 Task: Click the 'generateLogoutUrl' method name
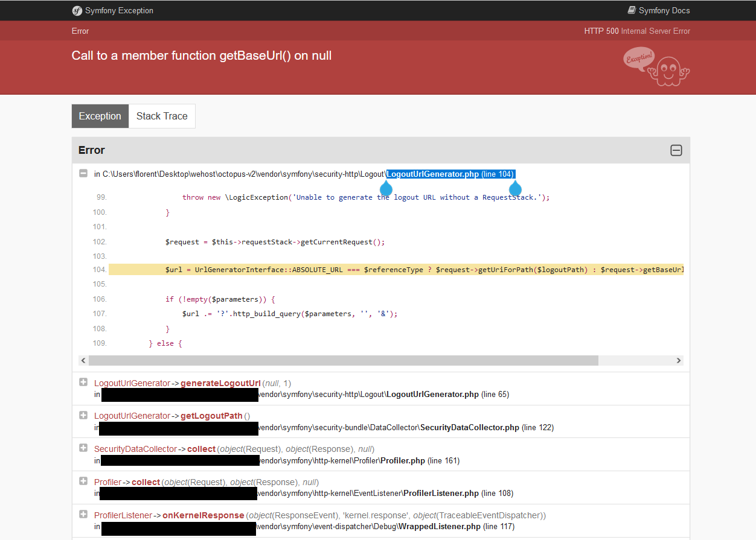coord(220,383)
